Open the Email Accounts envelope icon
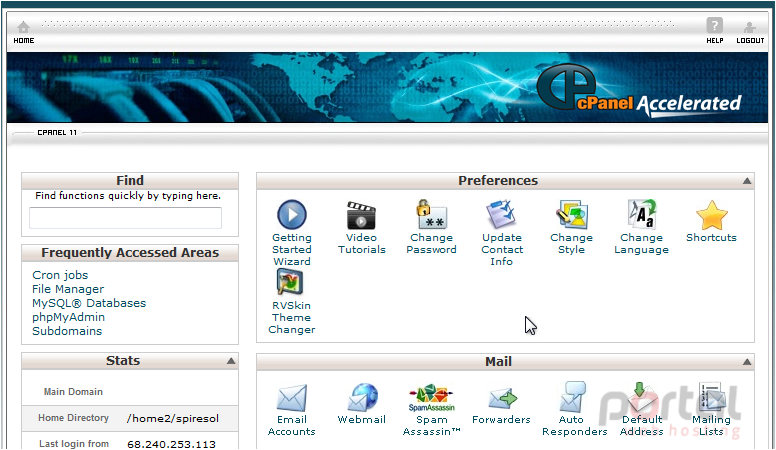Screen dimensions: 776x450 [291, 398]
